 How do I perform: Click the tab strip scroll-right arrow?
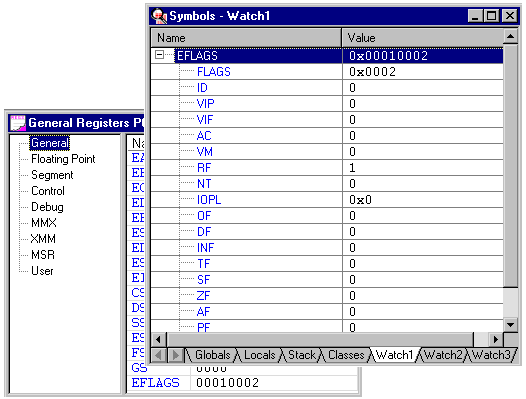[x=175, y=355]
